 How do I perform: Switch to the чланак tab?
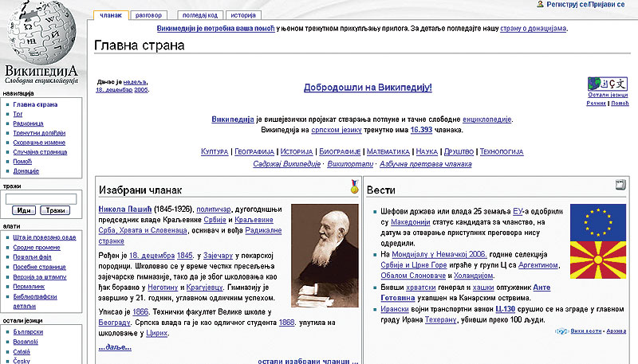(111, 15)
